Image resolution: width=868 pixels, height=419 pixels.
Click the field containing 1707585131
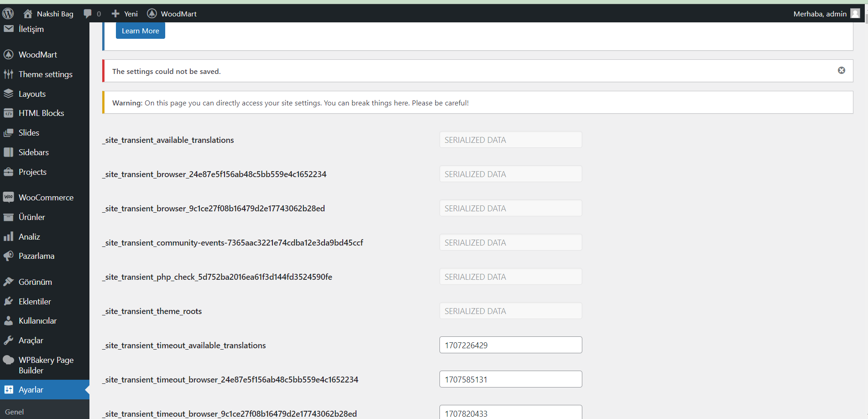click(x=511, y=379)
